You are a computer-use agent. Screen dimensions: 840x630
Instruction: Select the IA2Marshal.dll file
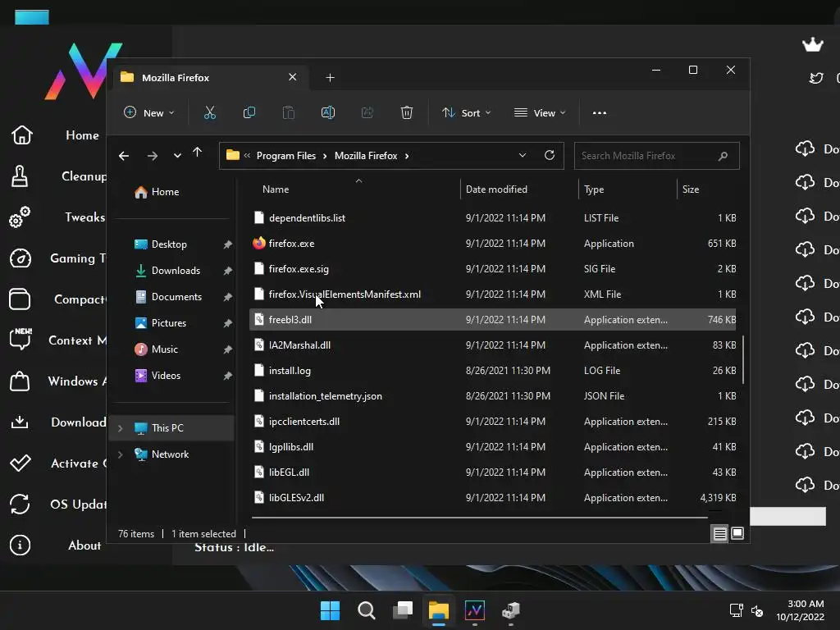[x=492, y=345]
